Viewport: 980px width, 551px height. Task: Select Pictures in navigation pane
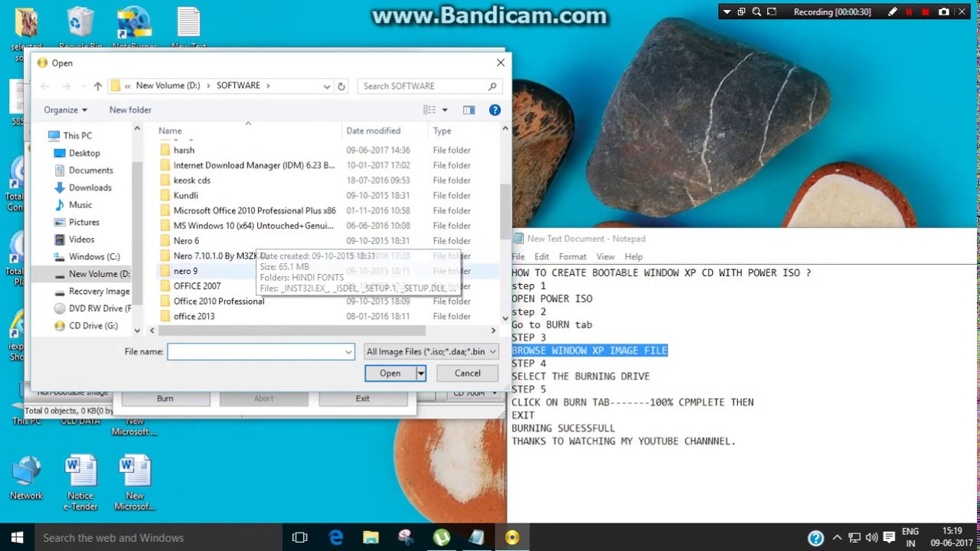(x=83, y=222)
